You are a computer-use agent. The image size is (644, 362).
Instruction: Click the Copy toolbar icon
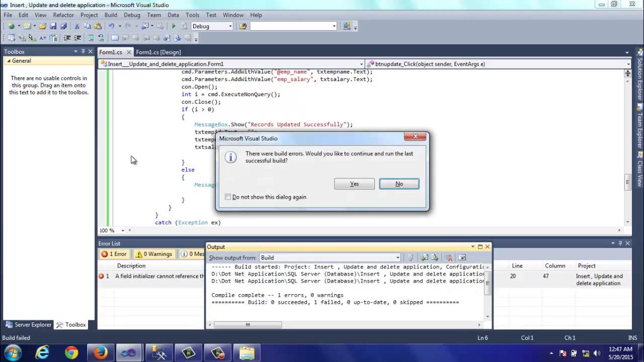88,26
